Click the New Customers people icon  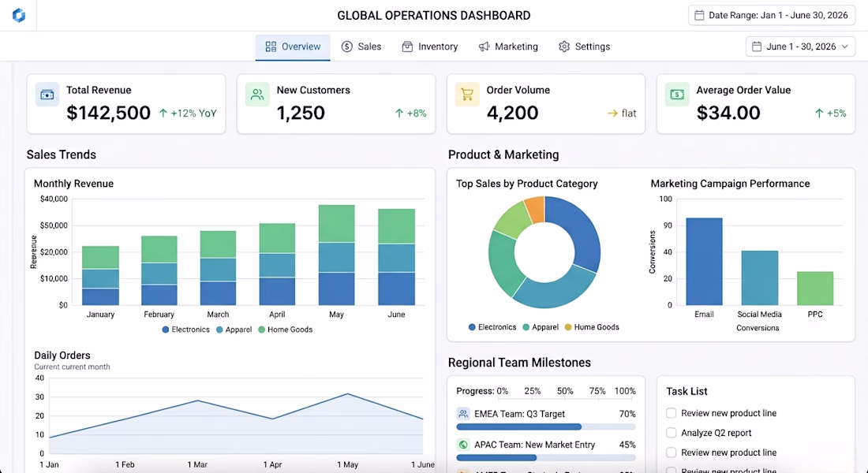pyautogui.click(x=257, y=95)
